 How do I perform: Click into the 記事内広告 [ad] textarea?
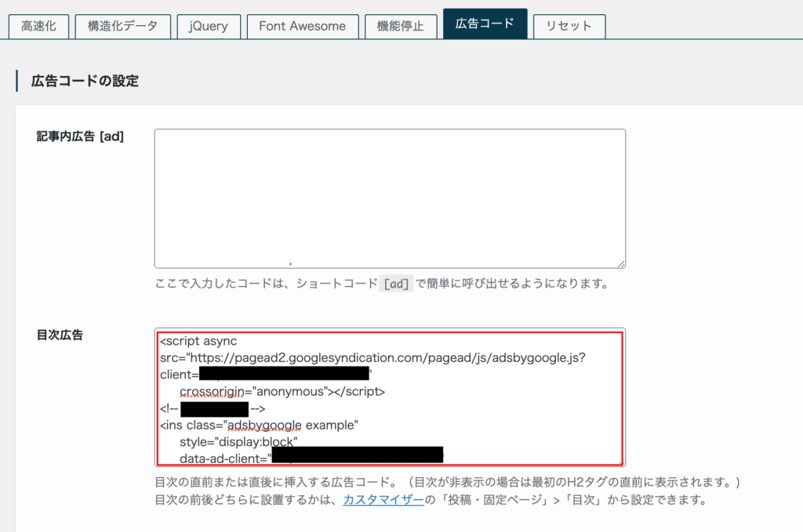[x=390, y=198]
